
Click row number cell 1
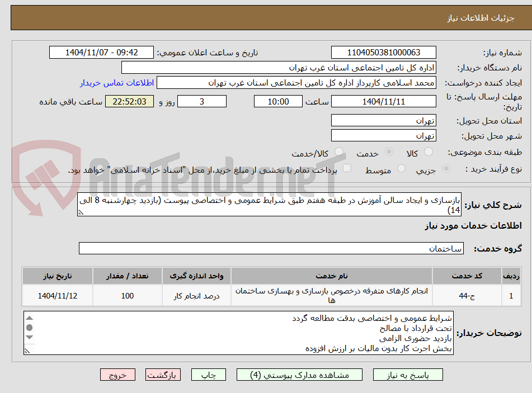511,295
